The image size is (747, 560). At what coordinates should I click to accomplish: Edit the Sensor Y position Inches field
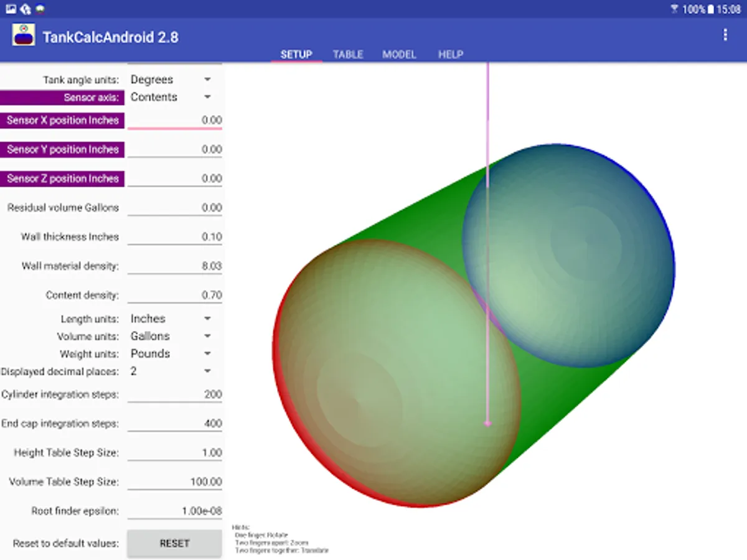point(175,149)
